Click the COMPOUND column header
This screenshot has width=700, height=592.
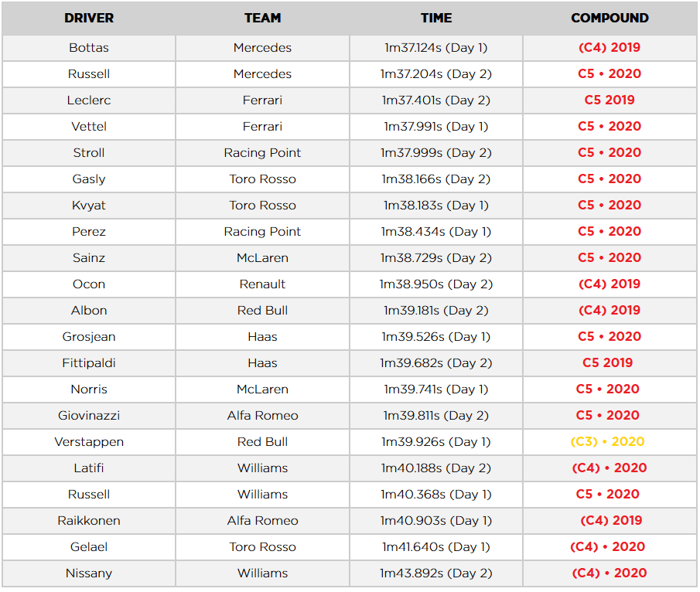(x=610, y=18)
